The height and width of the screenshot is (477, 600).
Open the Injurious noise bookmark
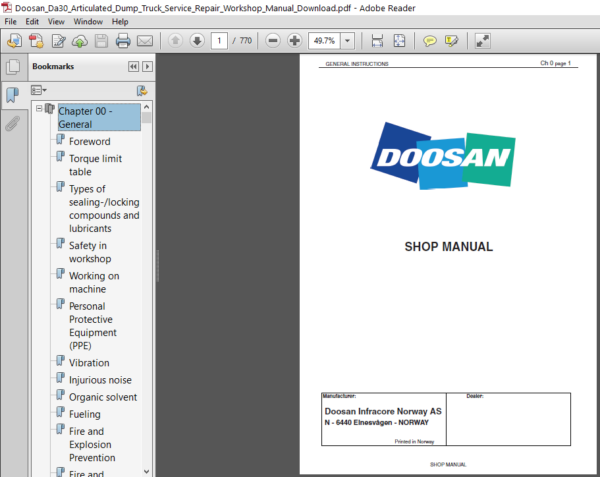pos(100,380)
